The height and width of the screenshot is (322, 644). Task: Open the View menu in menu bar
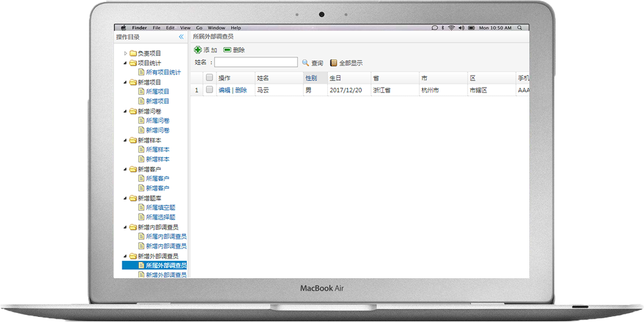coord(185,28)
